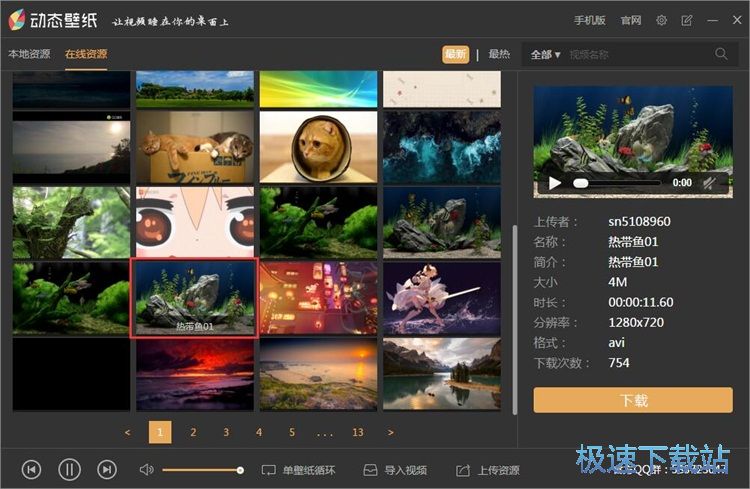Viewport: 750px width, 489px height.
Task: Switch to 在线资源 tab
Action: pos(86,54)
